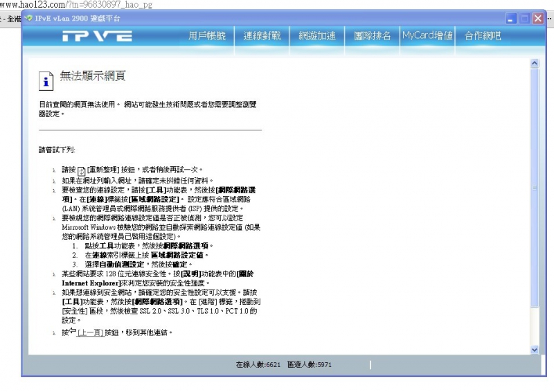The width and height of the screenshot is (554, 392).
Task: Click the IPVE logo in the header
Action: click(x=97, y=36)
